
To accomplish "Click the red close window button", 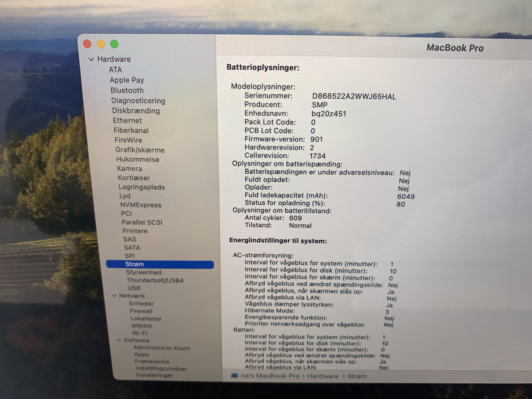I will click(87, 44).
